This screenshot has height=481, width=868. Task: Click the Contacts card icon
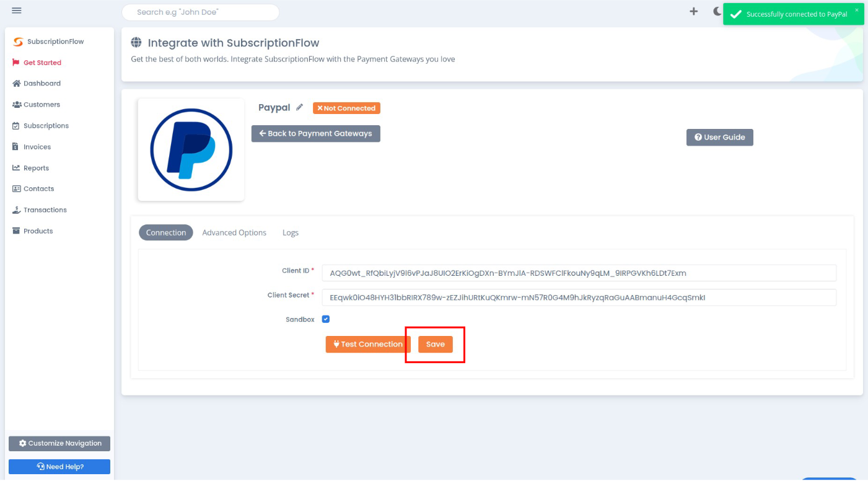[x=17, y=189]
